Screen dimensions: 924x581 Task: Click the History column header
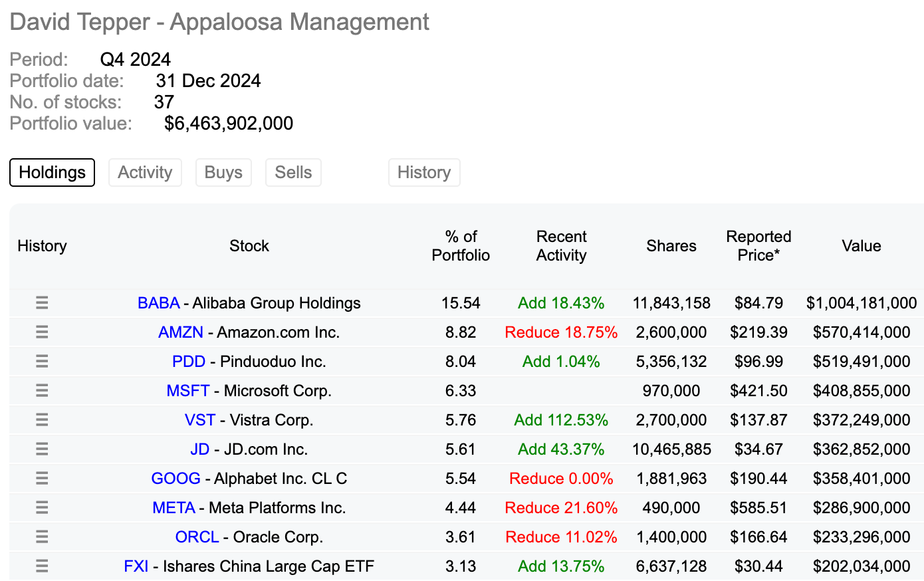coord(42,246)
